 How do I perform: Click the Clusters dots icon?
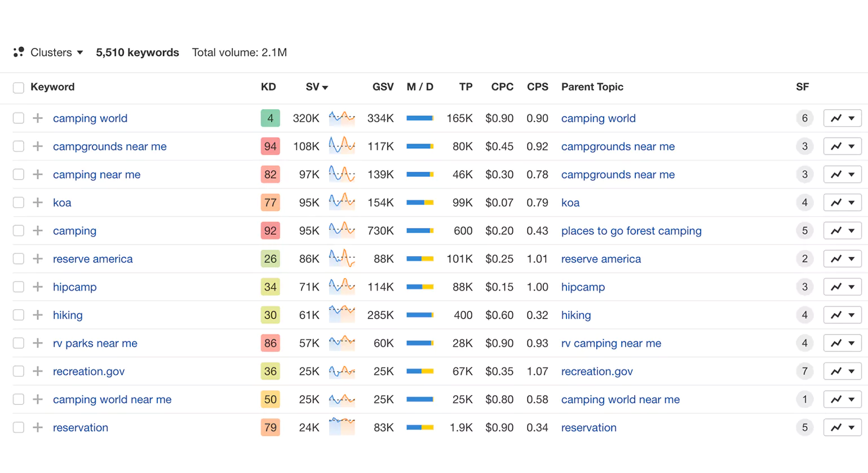pyautogui.click(x=19, y=52)
